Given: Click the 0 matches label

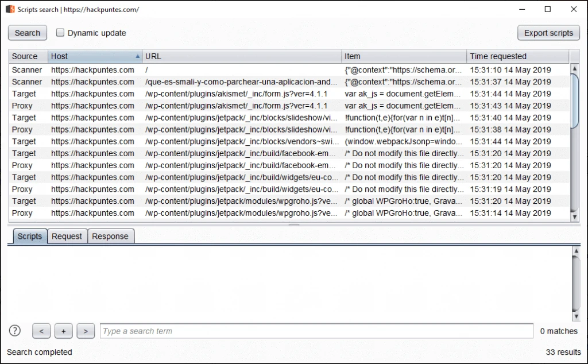Looking at the screenshot, I should click(x=559, y=331).
